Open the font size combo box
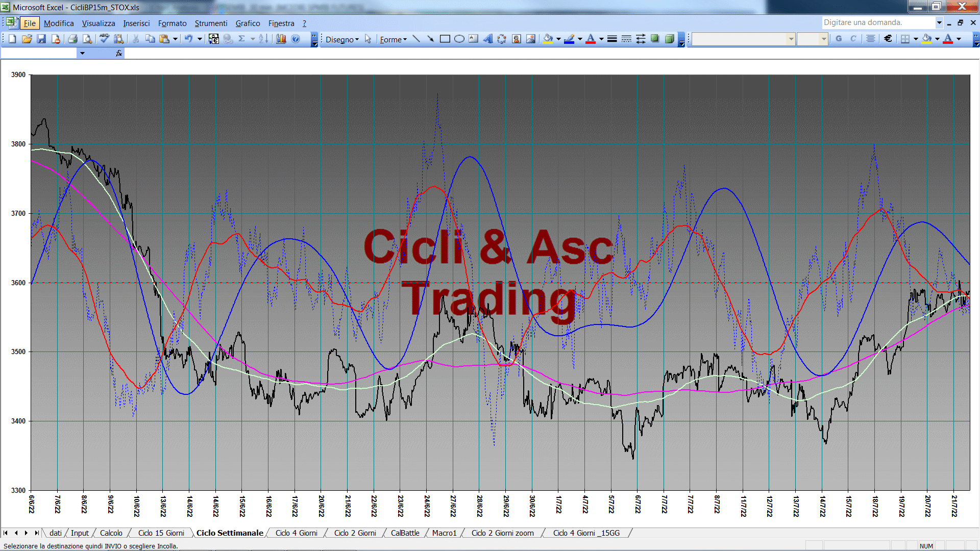This screenshot has height=551, width=980. [x=812, y=39]
